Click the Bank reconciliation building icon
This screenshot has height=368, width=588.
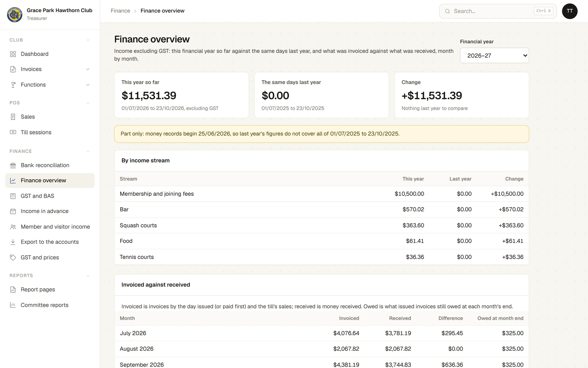pyautogui.click(x=13, y=165)
